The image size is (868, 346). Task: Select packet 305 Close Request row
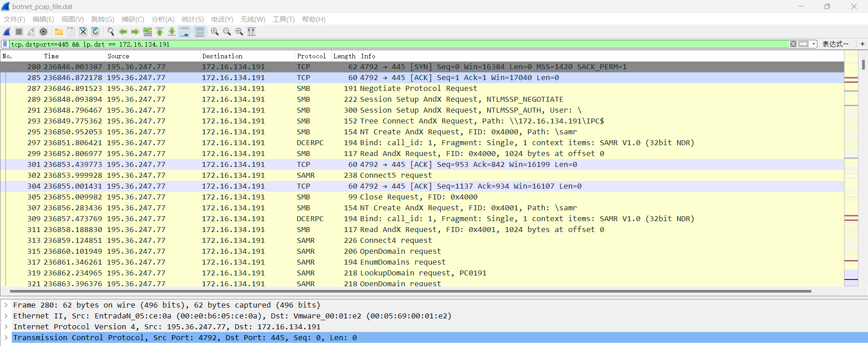pyautogui.click(x=422, y=197)
